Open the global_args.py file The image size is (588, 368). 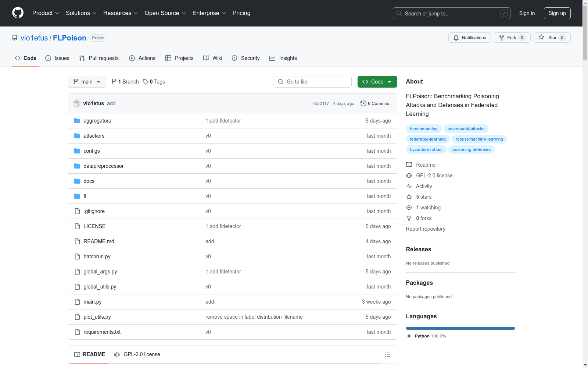pyautogui.click(x=100, y=272)
